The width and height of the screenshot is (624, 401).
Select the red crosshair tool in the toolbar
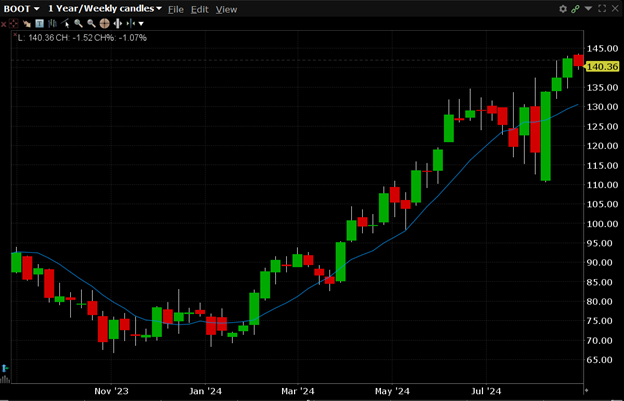click(x=13, y=23)
